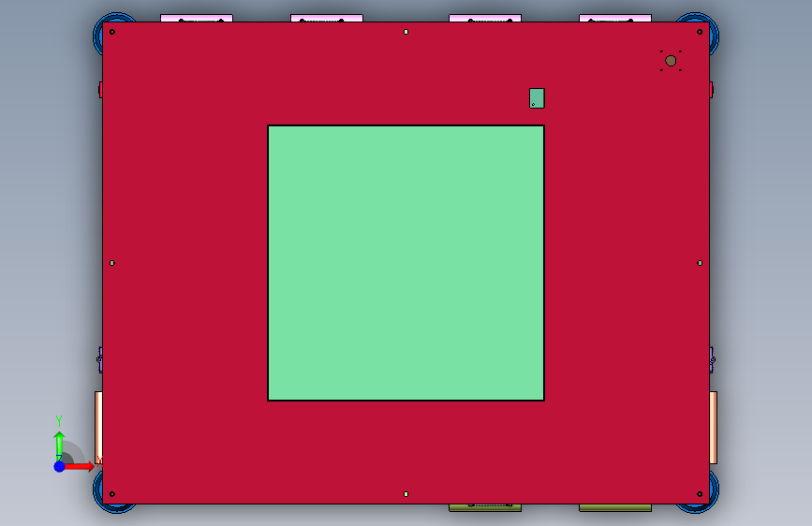Select the leftmost pink bracket along top edge

click(x=197, y=18)
